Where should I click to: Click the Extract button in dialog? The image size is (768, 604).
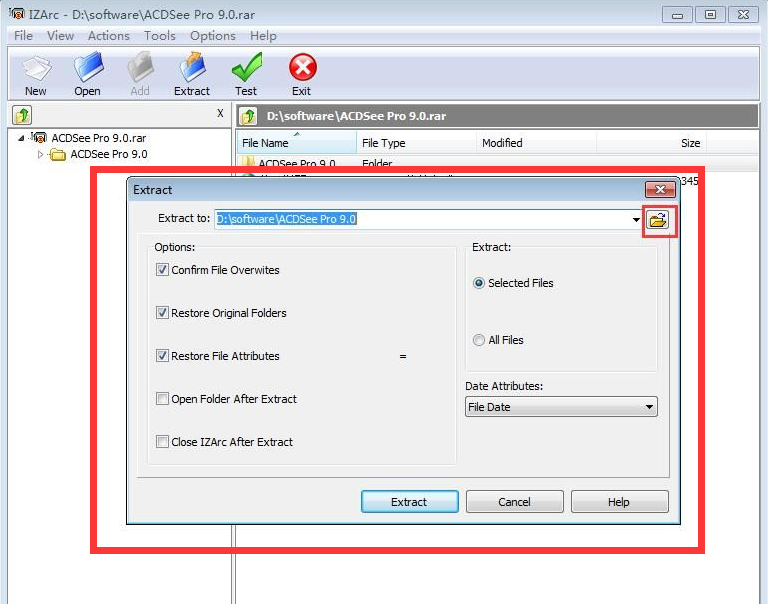[409, 502]
